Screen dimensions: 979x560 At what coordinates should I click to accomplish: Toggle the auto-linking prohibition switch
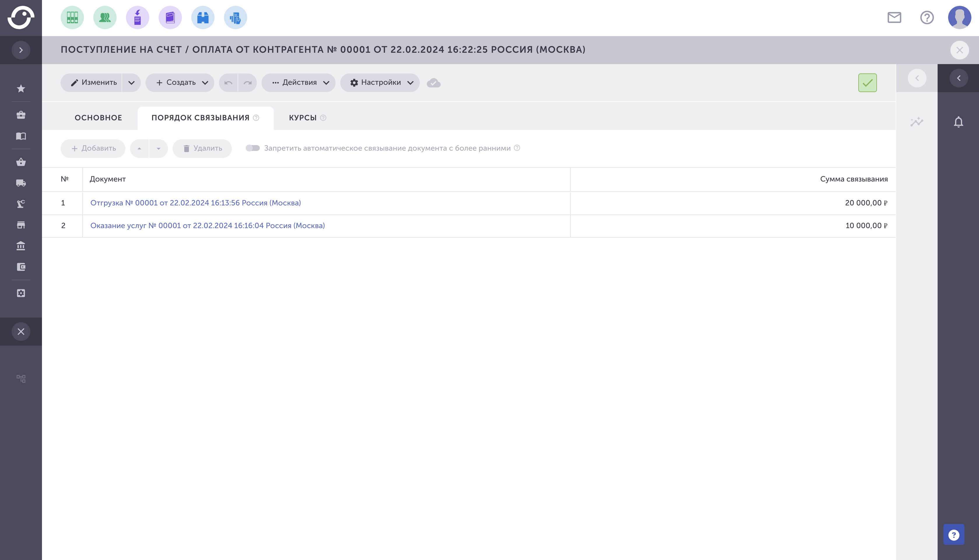253,148
